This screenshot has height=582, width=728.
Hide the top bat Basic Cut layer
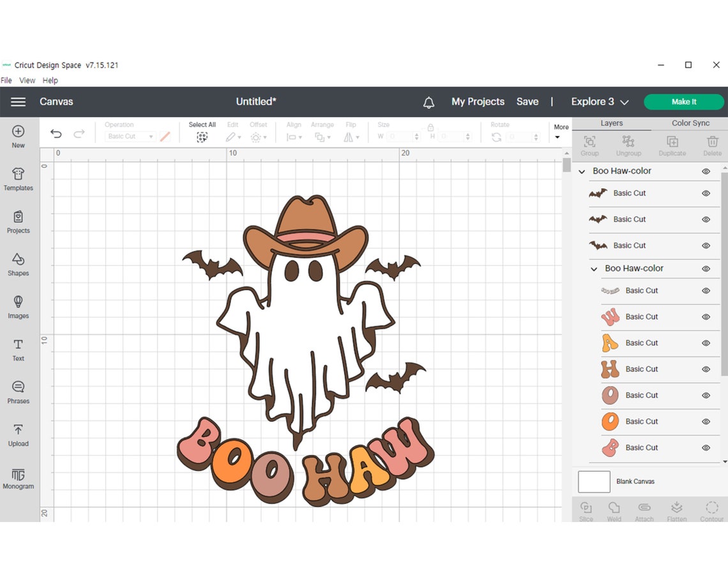[x=706, y=193]
